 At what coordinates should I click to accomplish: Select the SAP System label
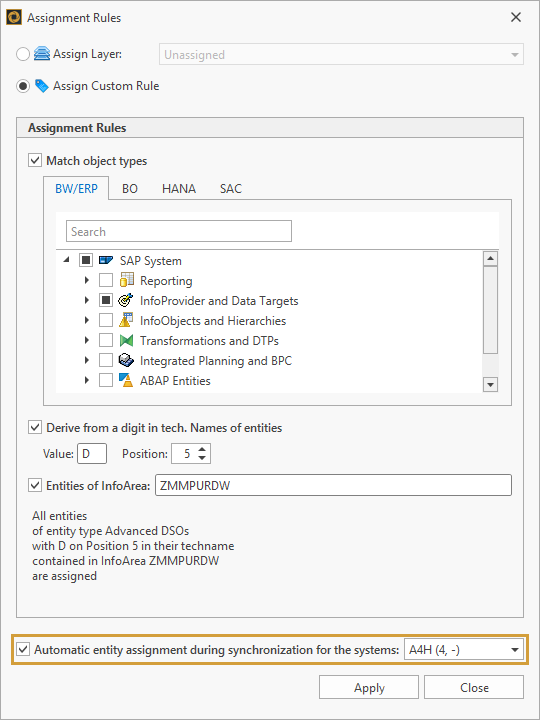151,261
